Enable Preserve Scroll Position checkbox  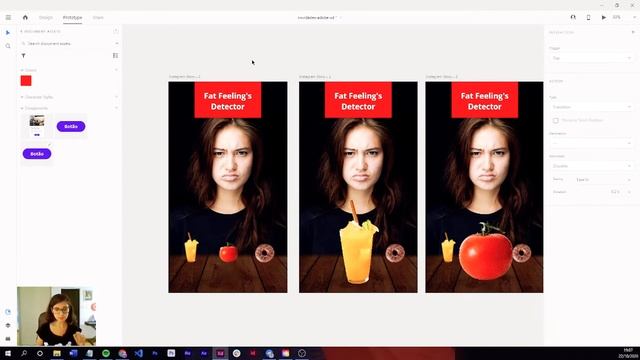click(556, 120)
